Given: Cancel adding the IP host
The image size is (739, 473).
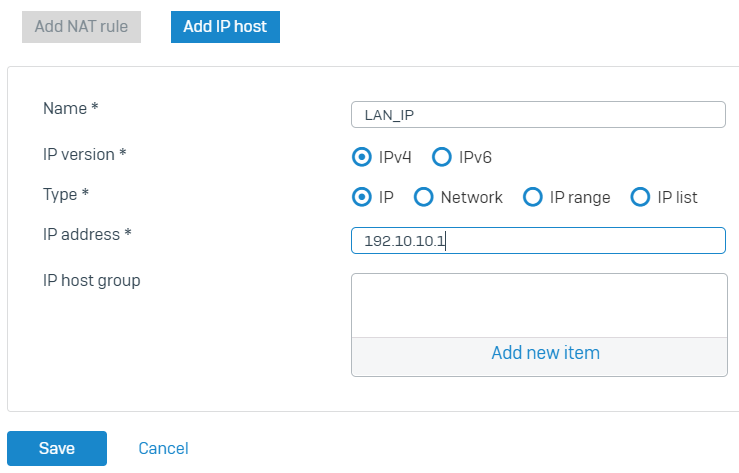Looking at the screenshot, I should coord(163,448).
